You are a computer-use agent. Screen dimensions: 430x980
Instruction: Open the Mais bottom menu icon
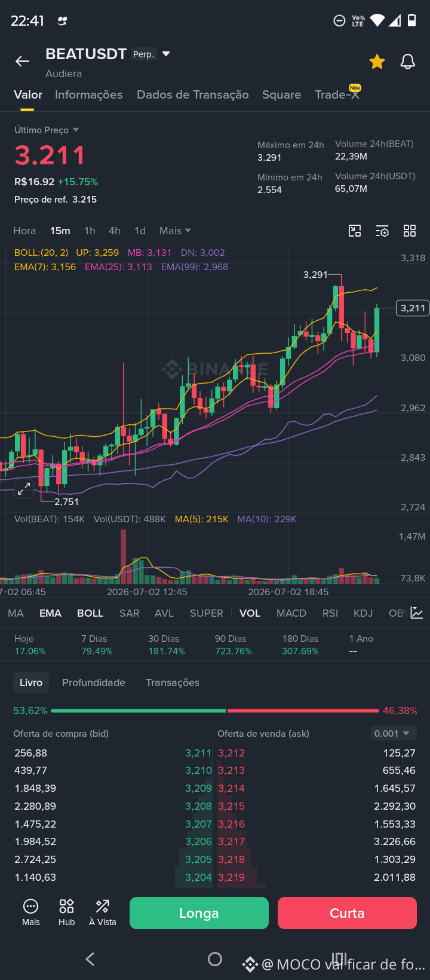click(x=31, y=912)
